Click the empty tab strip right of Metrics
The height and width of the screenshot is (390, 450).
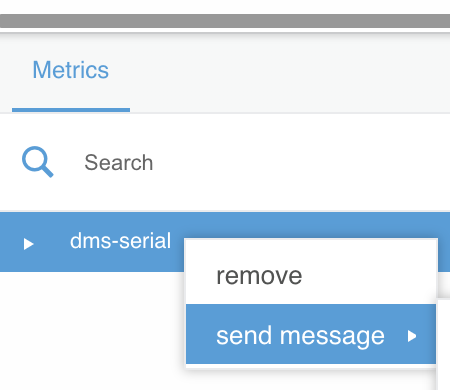click(x=290, y=72)
